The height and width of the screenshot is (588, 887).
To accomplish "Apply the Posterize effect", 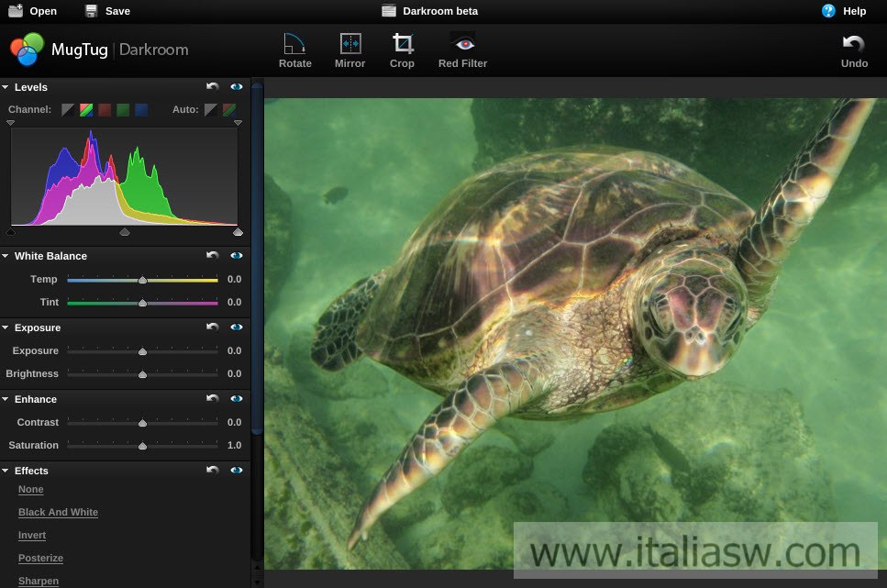I will (40, 558).
